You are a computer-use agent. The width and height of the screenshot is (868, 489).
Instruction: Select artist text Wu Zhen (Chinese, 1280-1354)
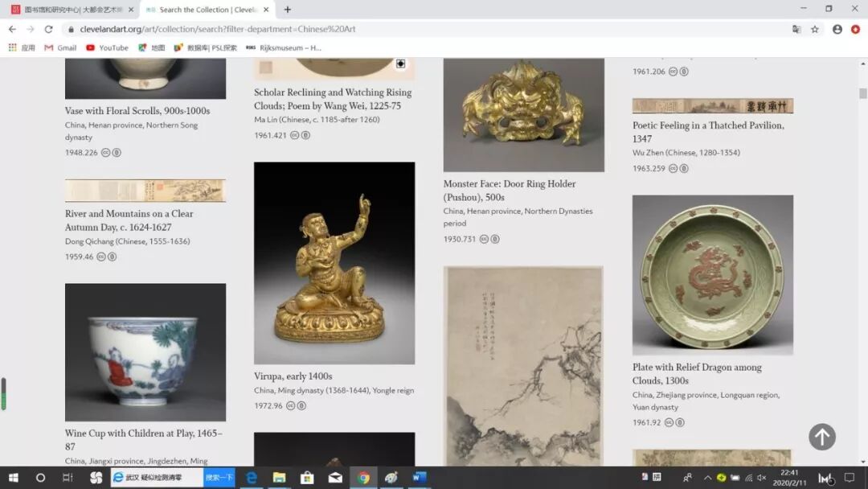pos(686,153)
